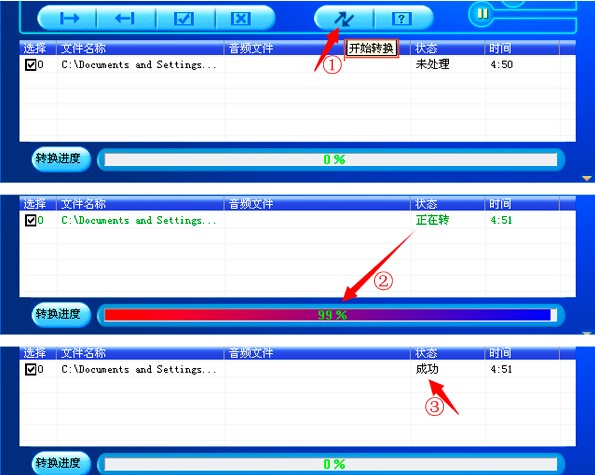595x475 pixels.
Task: Click the deselect-all X toolbar icon
Action: point(241,18)
